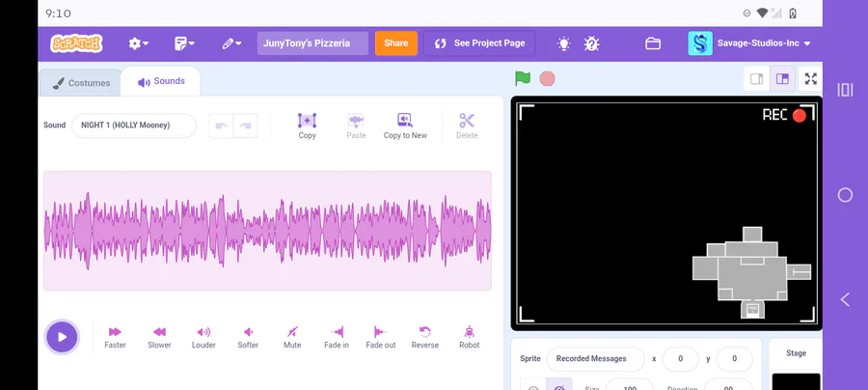This screenshot has width=868, height=390.
Task: Click the Savage-Studios-Inc profile avatar
Action: (x=700, y=43)
